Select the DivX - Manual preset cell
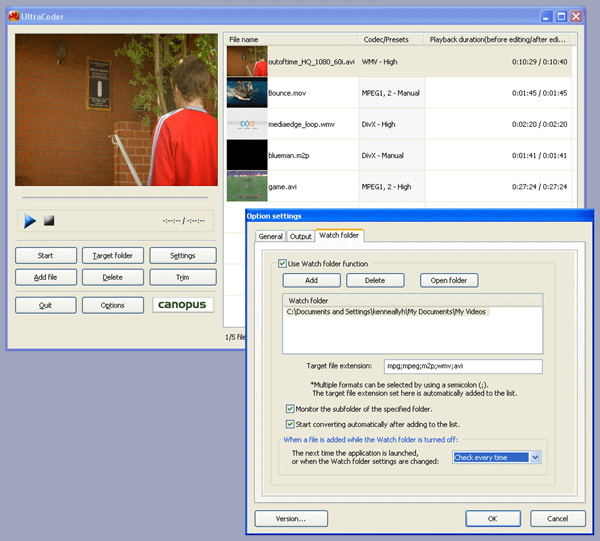The width and height of the screenshot is (600, 541). pos(391,155)
